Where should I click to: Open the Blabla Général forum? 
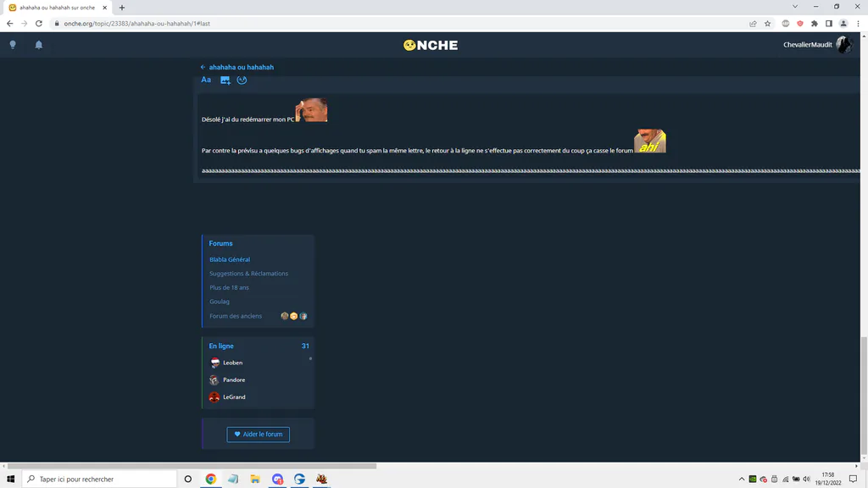click(230, 259)
